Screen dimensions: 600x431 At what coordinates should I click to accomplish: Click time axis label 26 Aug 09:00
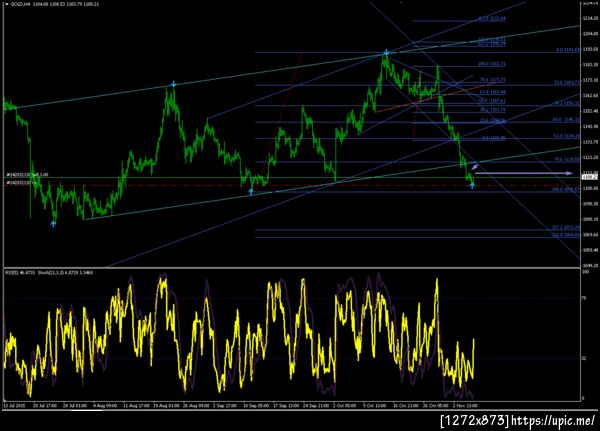pos(196,405)
